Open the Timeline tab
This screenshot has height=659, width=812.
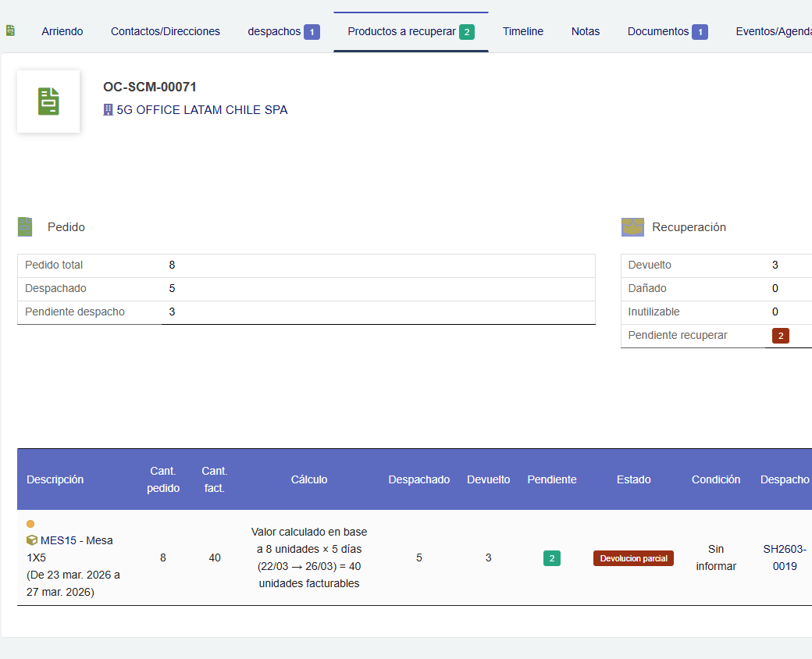tap(523, 31)
